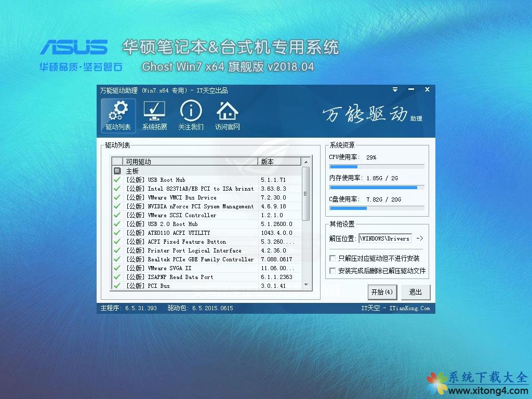Uncheck VMware VMCI Bus Device driver

point(117,197)
